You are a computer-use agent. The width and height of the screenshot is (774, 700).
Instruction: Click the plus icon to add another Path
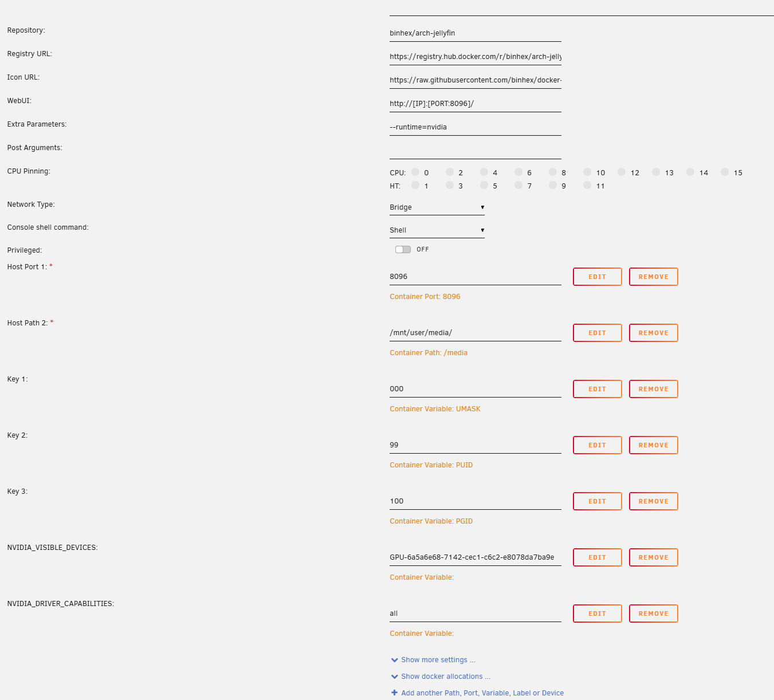(x=394, y=693)
